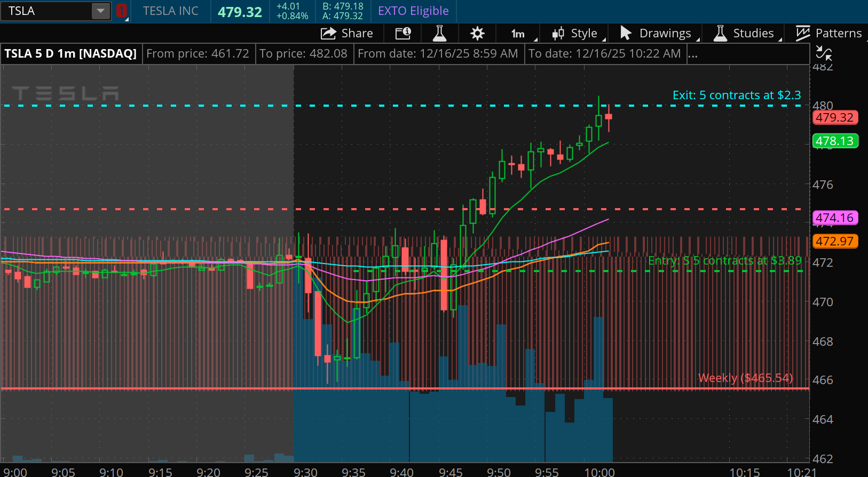Click the 10:21 time axis label
Image resolution: width=868 pixels, height=477 pixels.
click(802, 472)
